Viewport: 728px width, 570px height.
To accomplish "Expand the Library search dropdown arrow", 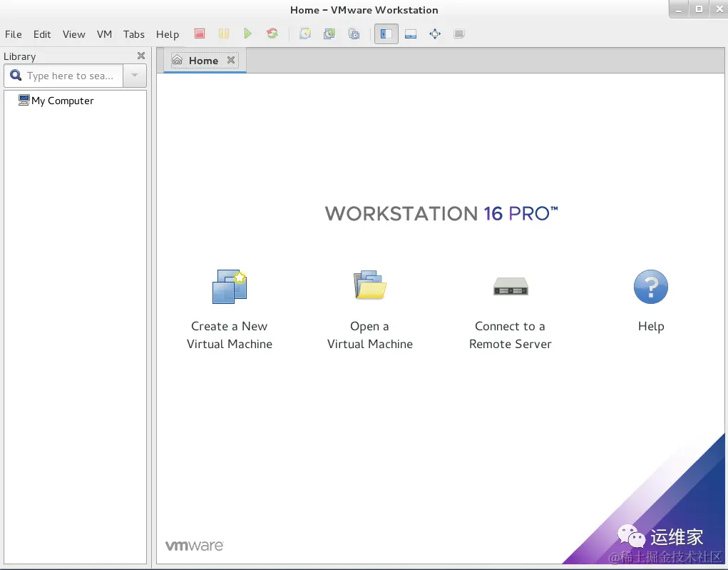I will (135, 75).
